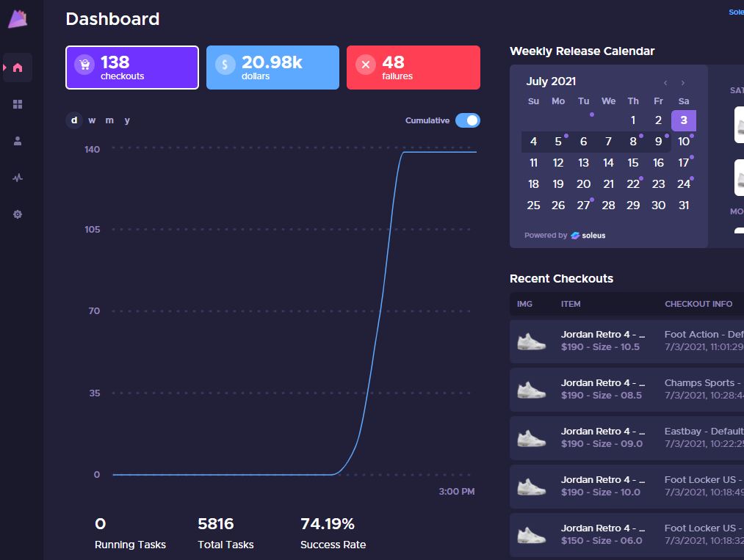Image resolution: width=744 pixels, height=560 pixels.
Task: Select July 8 in calendar
Action: pyautogui.click(x=633, y=142)
